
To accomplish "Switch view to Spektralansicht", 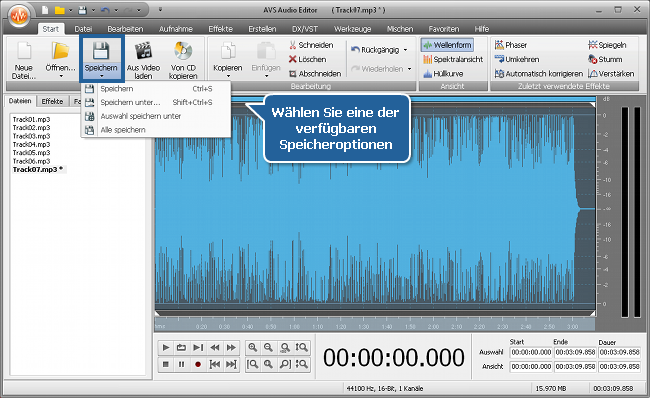I will pyautogui.click(x=453, y=59).
